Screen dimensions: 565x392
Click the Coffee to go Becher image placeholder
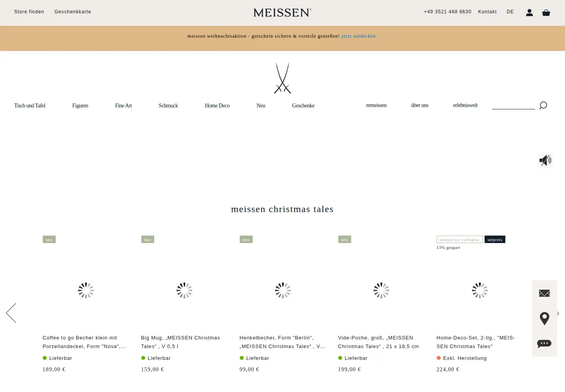pyautogui.click(x=86, y=290)
